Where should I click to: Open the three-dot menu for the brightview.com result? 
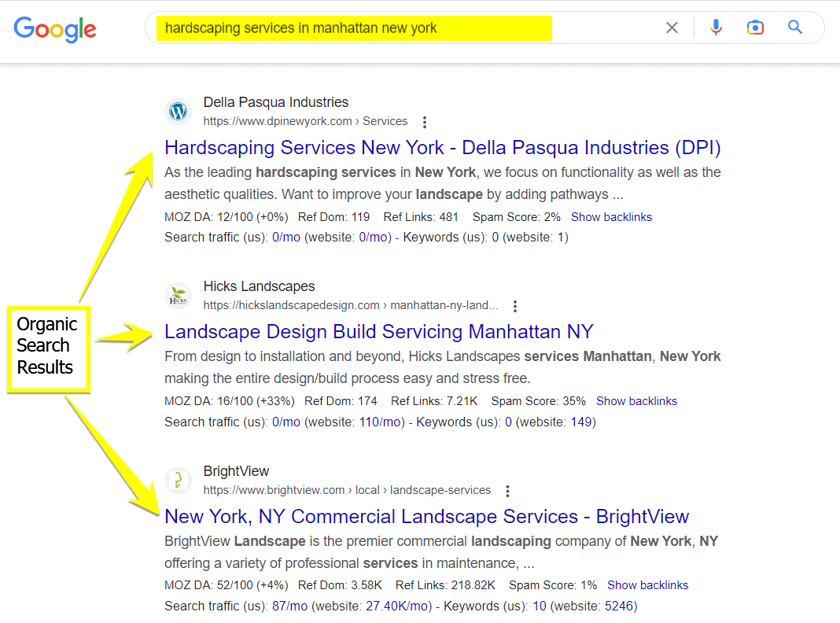tap(507, 491)
